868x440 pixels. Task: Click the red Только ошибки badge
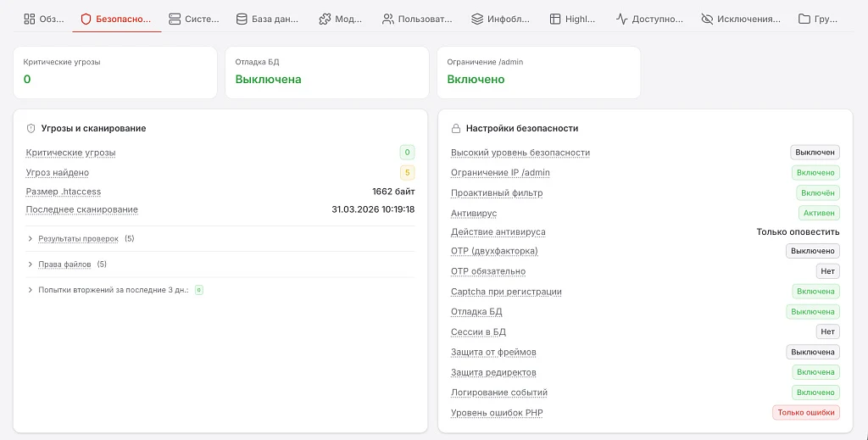point(806,412)
